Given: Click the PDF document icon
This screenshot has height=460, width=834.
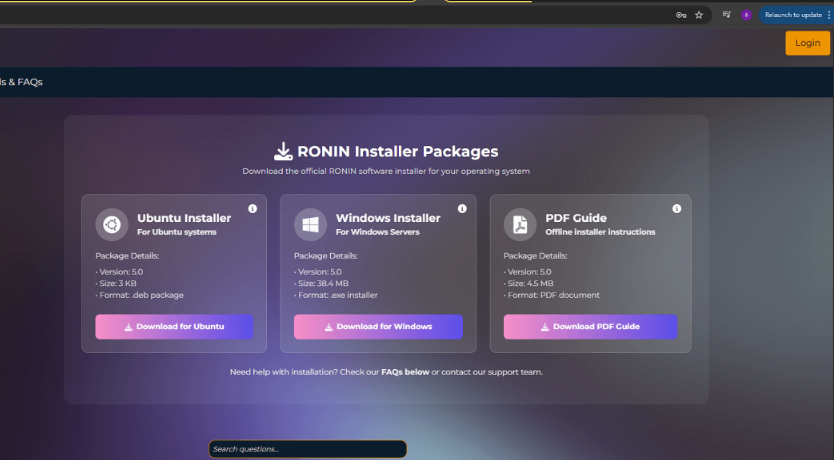Looking at the screenshot, I should pos(520,224).
